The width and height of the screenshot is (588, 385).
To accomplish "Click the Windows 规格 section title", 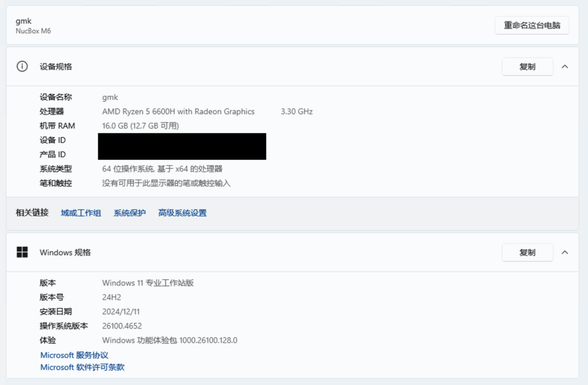I will 65,252.
